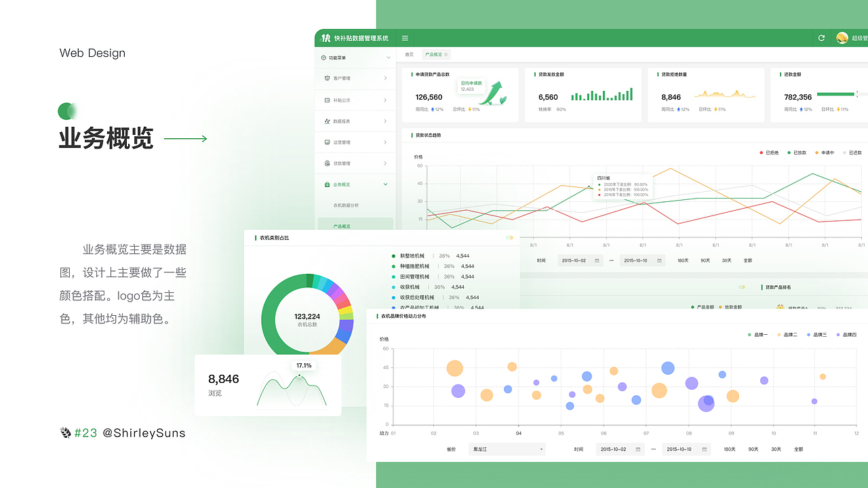The image size is (868, 488).
Task: Expand 数据报表 chevron arrow
Action: (x=386, y=121)
